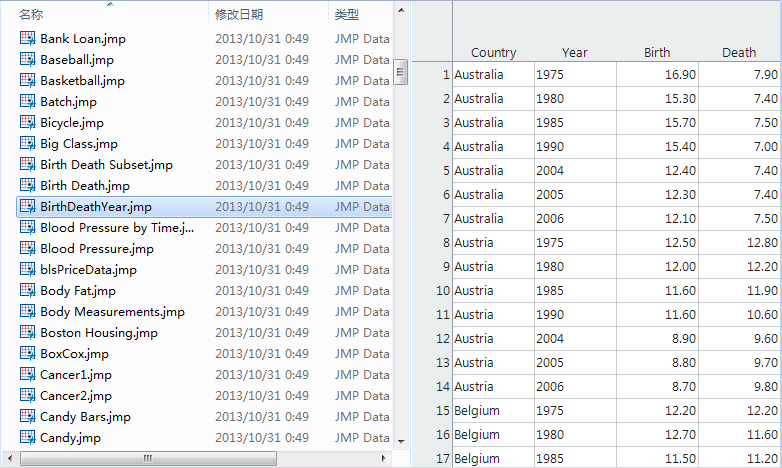Click Death value 7.00
This screenshot has width=782, height=468.
pyautogui.click(x=766, y=147)
